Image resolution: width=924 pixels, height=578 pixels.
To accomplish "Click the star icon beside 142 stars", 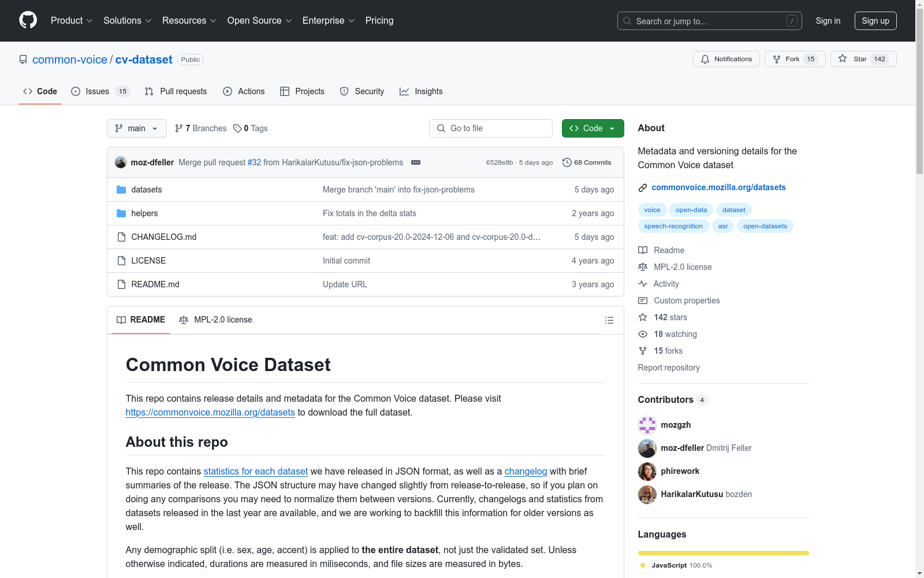I will (x=643, y=317).
